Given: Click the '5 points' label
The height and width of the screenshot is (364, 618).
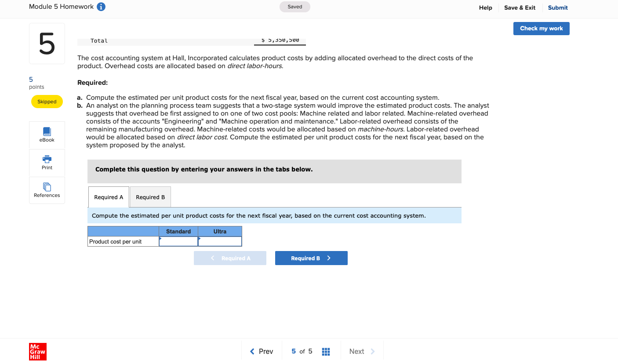Looking at the screenshot, I should coord(36,83).
